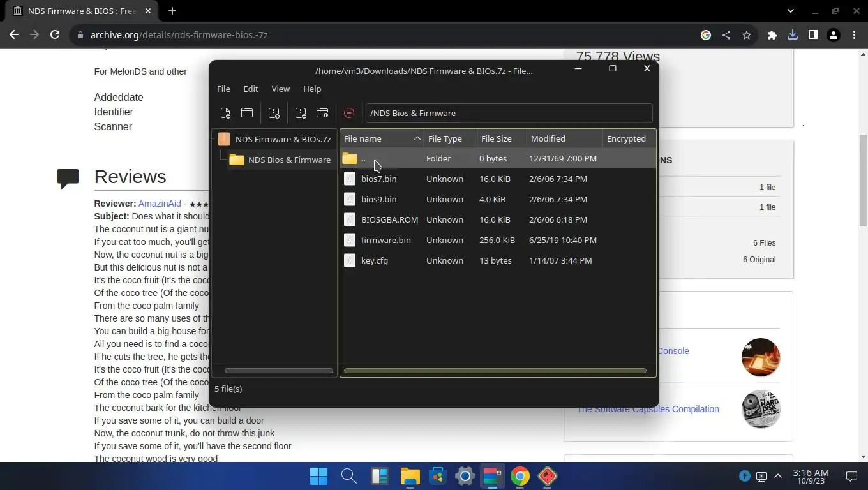Click the Chrome extensions puzzle icon
The height and width of the screenshot is (490, 868).
(x=772, y=35)
